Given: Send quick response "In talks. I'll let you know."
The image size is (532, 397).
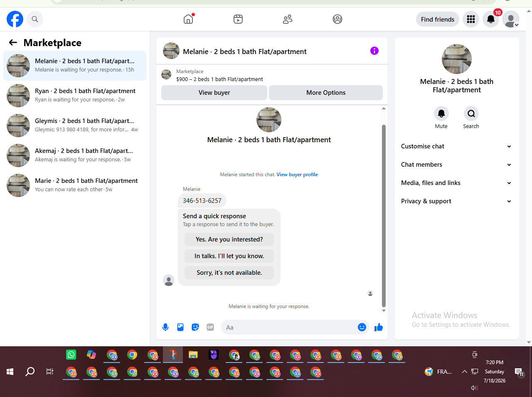Looking at the screenshot, I should click(229, 256).
